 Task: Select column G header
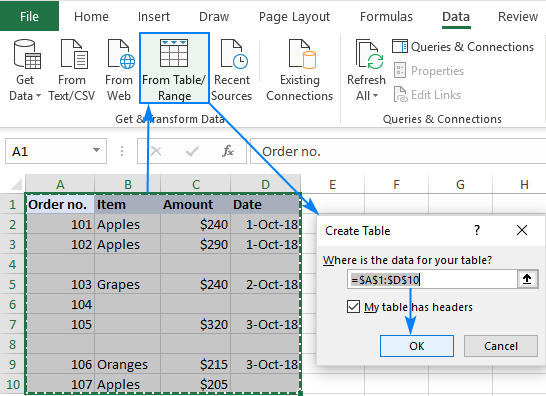tap(460, 184)
